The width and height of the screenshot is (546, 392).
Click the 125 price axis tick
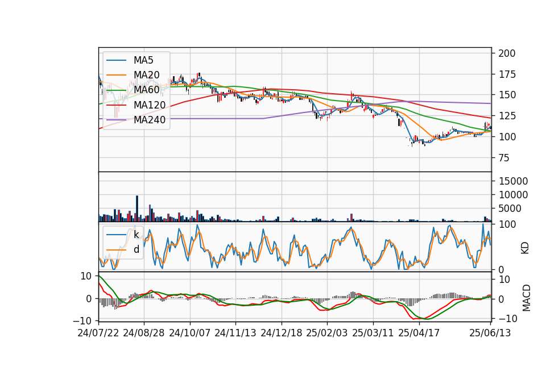(507, 116)
